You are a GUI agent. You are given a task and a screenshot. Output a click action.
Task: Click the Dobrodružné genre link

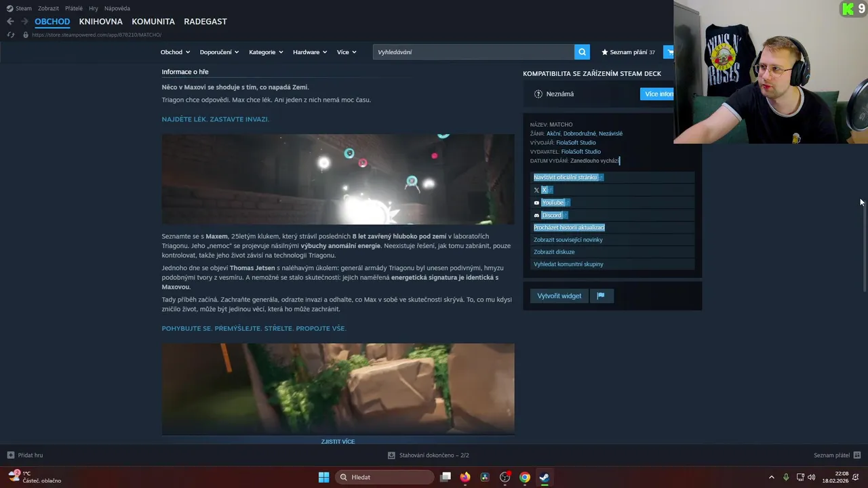click(x=580, y=134)
